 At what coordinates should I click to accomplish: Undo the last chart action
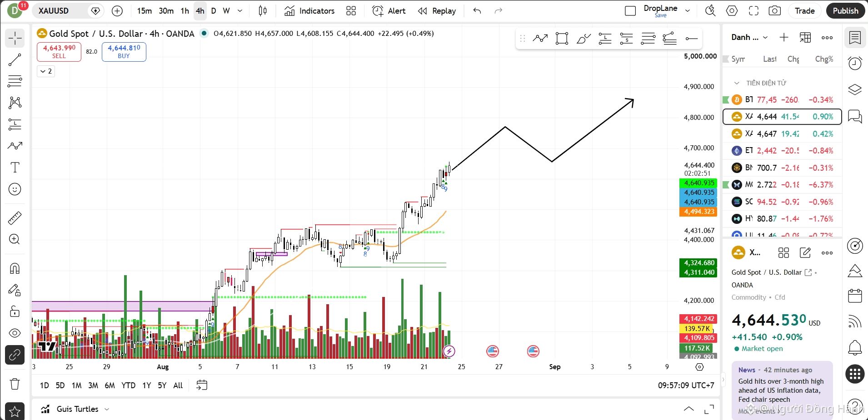click(477, 11)
